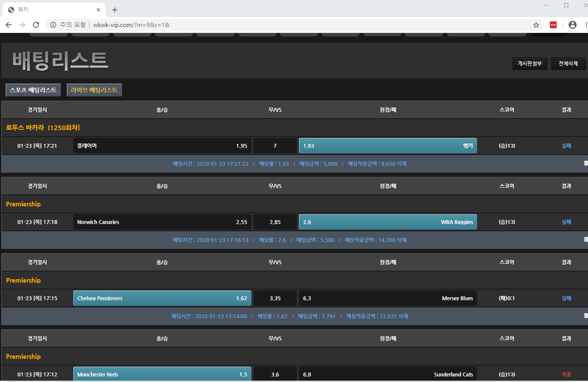Tick the checkbox for the 로투스 바카라 bet
The width and height of the screenshot is (588, 382).
coord(586,163)
